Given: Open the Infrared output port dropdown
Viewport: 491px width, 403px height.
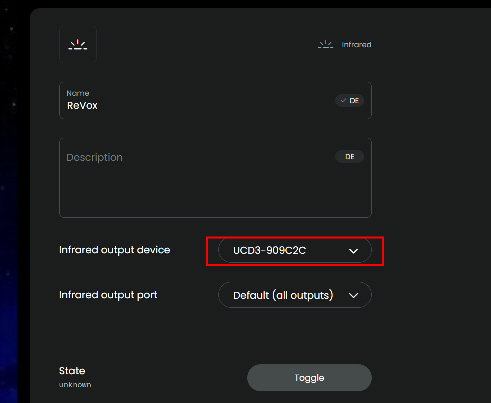Looking at the screenshot, I should (295, 295).
